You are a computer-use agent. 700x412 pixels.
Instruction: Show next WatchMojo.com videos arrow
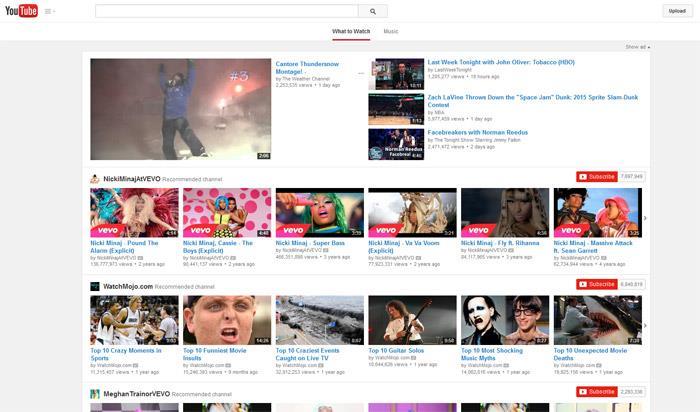point(645,326)
